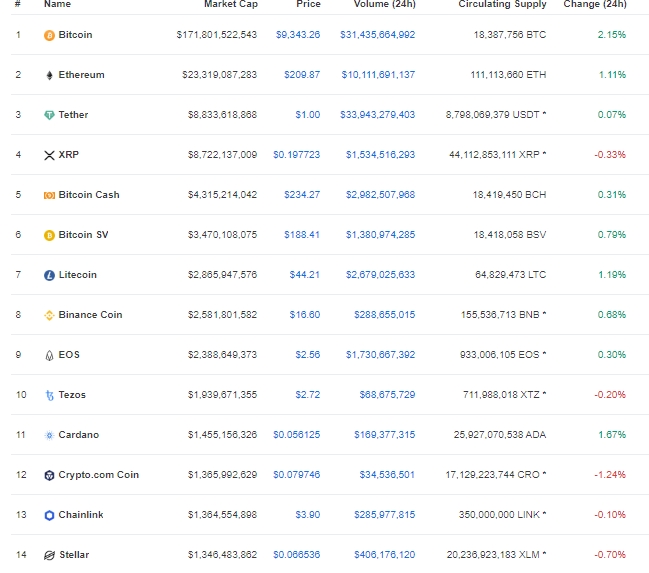This screenshot has height=573, width=649.
Task: Click the Chainlink hexagon icon
Action: (x=49, y=515)
